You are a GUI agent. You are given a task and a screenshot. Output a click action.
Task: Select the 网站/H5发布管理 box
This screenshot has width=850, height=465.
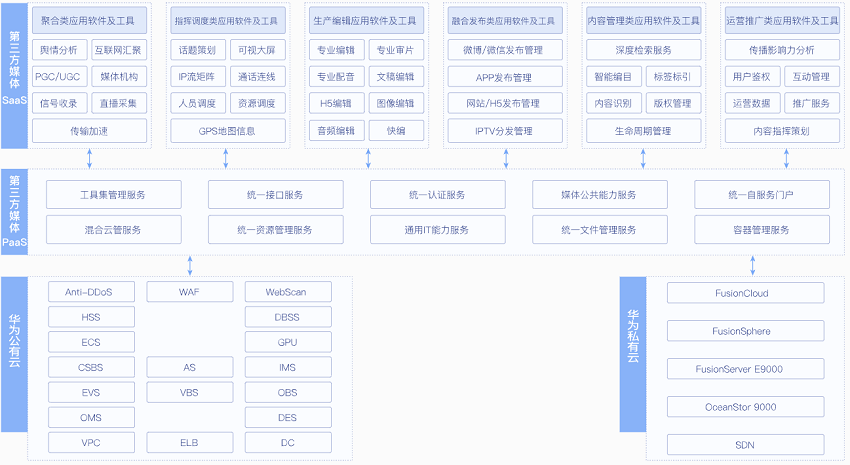click(505, 103)
